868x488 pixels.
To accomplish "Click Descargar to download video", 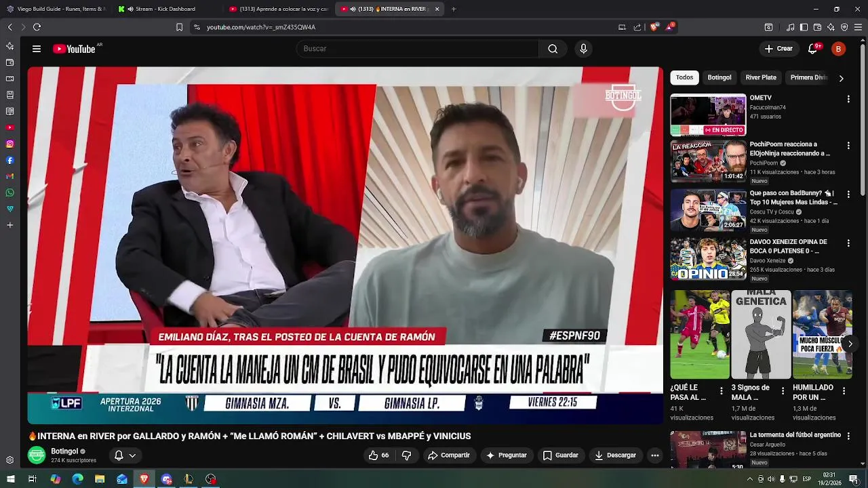I will pos(615,455).
